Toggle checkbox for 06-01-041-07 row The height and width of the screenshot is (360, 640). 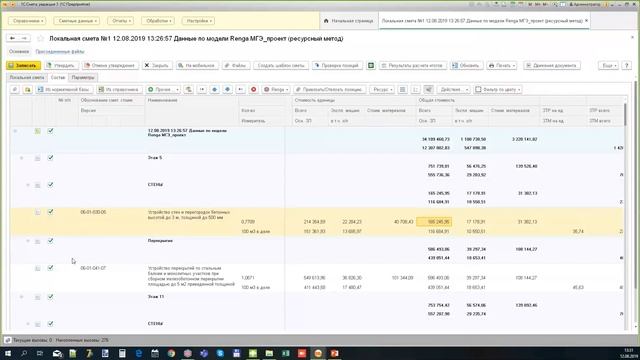click(x=51, y=268)
